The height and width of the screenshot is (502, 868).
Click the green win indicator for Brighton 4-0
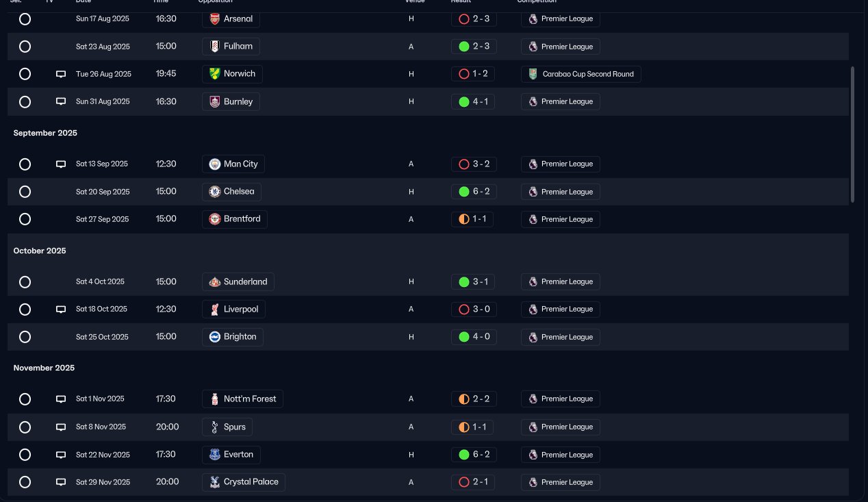pos(463,337)
